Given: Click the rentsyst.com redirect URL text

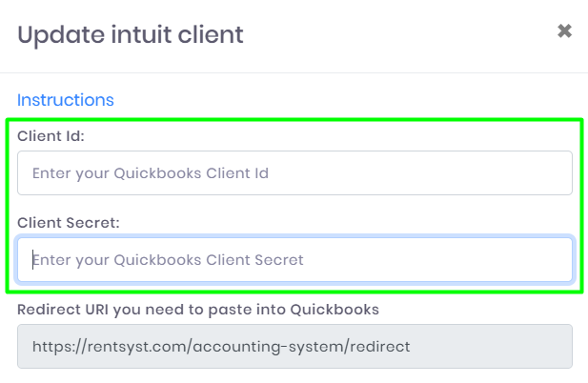Looking at the screenshot, I should 221,346.
